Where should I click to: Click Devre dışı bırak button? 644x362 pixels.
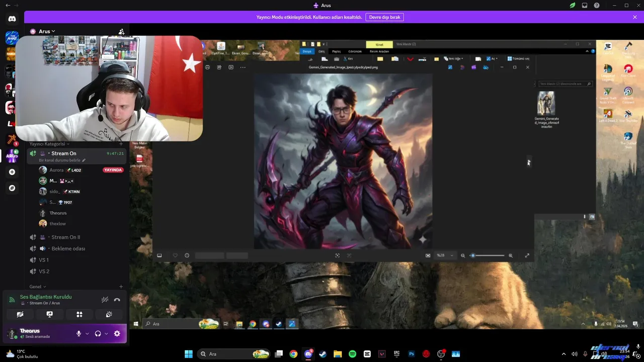[x=384, y=17]
